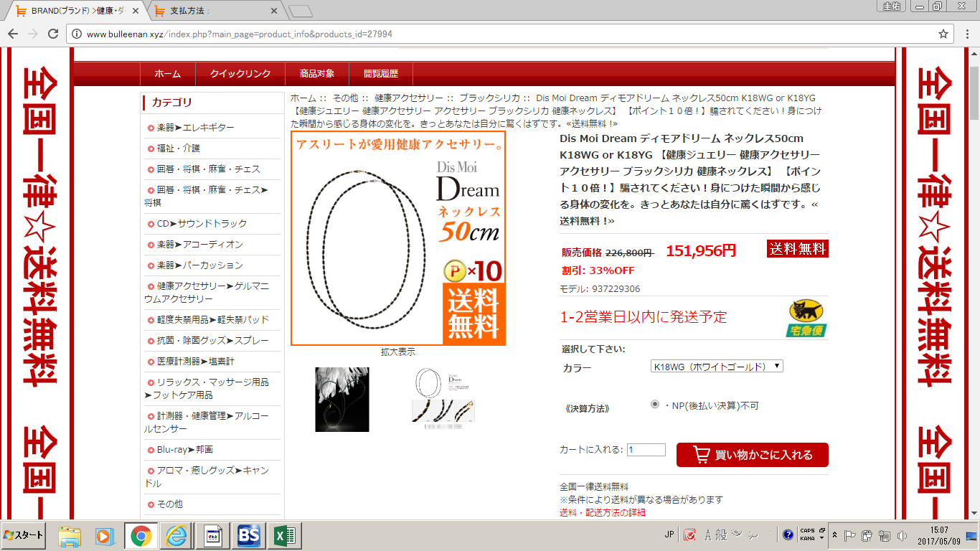Image resolution: width=980 pixels, height=551 pixels.
Task: Click the blue help icon in language bar
Action: click(788, 534)
